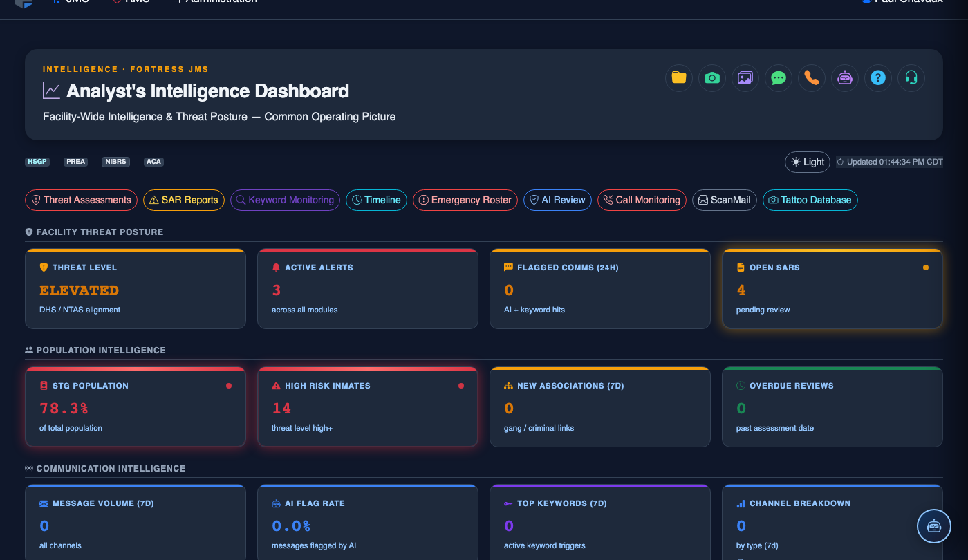Select the Top Keywords (7D) card

[x=600, y=523]
